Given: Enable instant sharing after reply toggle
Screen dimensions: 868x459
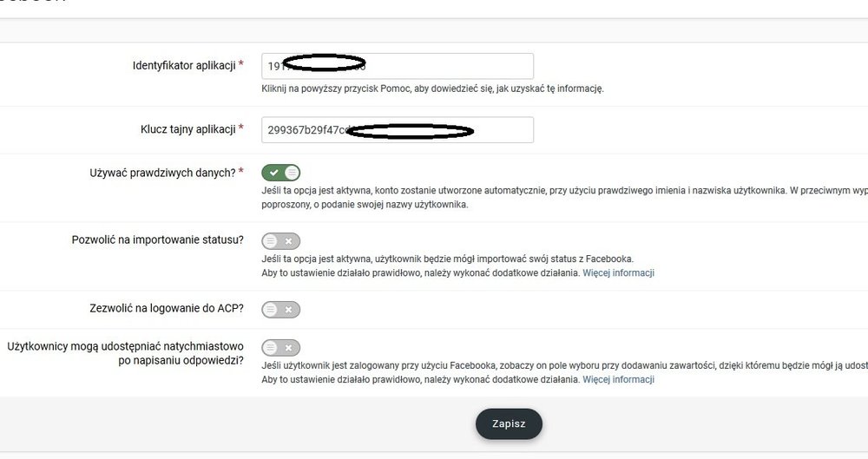Looking at the screenshot, I should point(281,347).
